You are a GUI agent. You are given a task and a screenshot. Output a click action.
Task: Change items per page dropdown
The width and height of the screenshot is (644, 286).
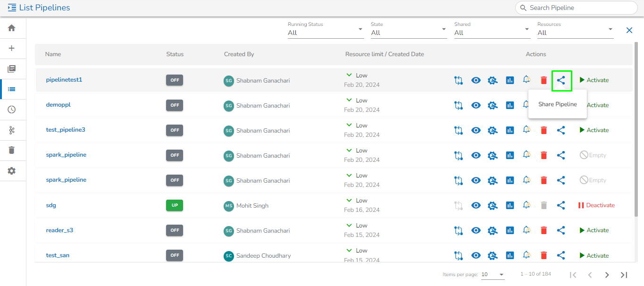(x=493, y=275)
